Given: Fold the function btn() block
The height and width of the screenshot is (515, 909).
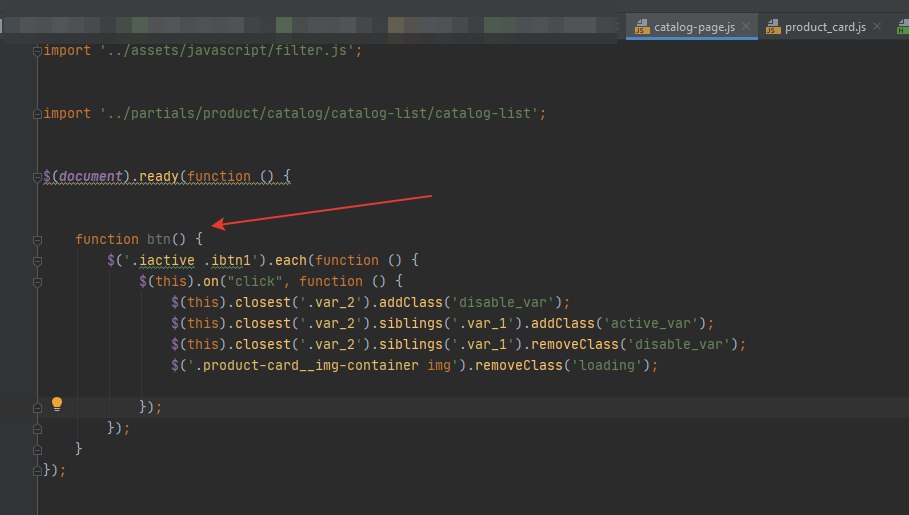Looking at the screenshot, I should 37,240.
